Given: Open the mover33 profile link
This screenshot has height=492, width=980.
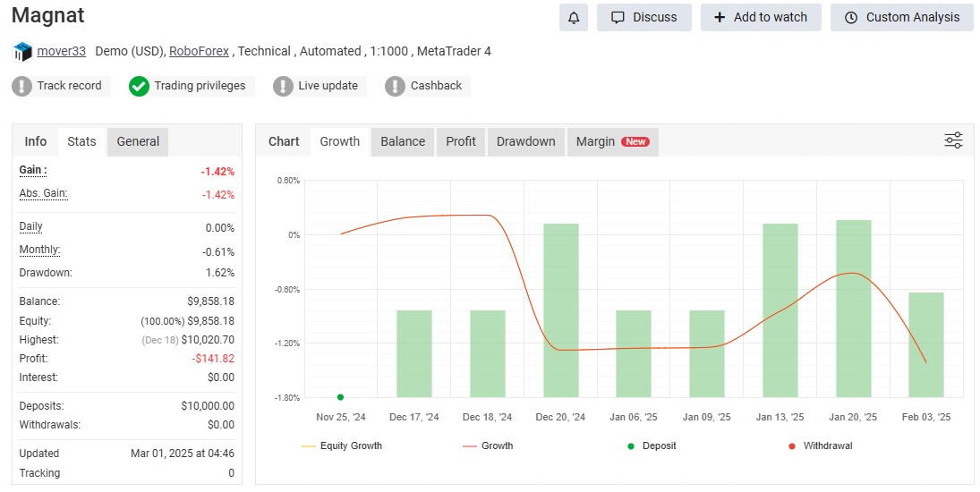Looking at the screenshot, I should [x=61, y=51].
